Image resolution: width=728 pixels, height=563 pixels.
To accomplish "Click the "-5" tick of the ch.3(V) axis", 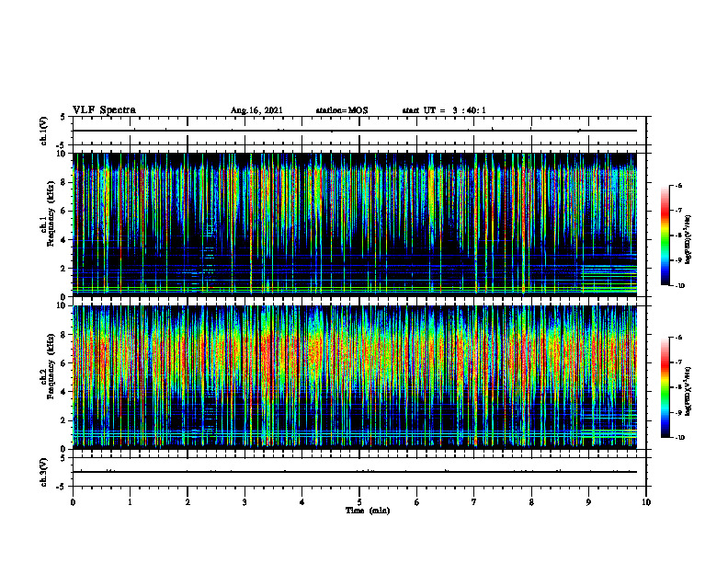I will (63, 487).
